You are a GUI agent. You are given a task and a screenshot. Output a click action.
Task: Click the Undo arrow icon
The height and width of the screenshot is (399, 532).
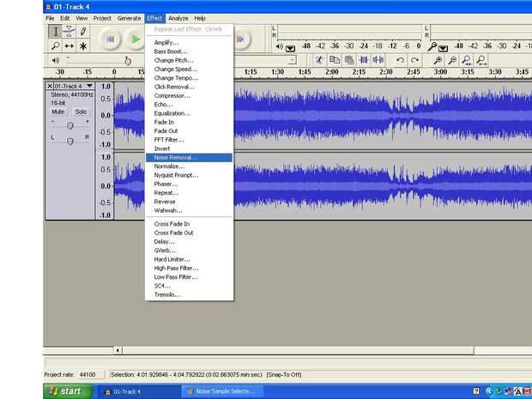401,60
